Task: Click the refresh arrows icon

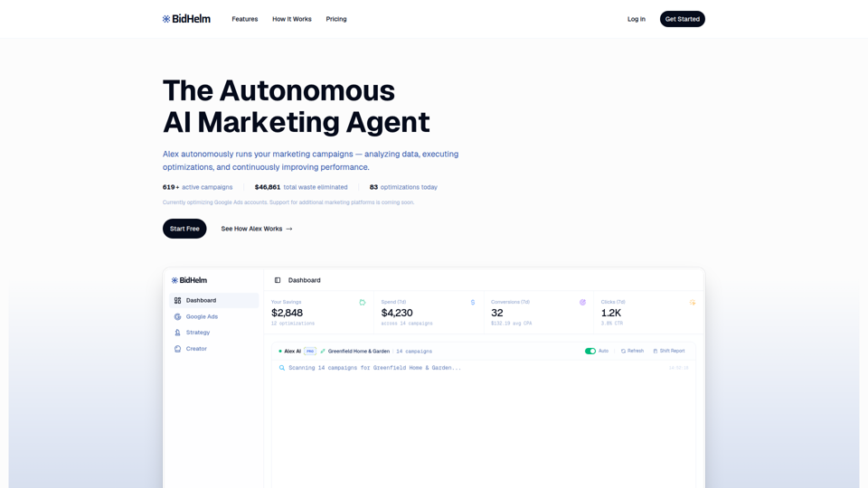Action: [623, 351]
